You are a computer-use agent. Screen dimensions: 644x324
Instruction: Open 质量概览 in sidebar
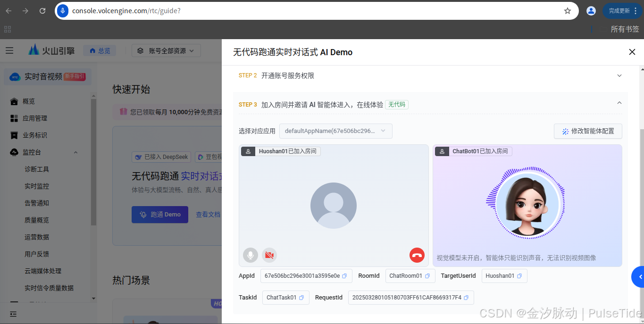(37, 220)
